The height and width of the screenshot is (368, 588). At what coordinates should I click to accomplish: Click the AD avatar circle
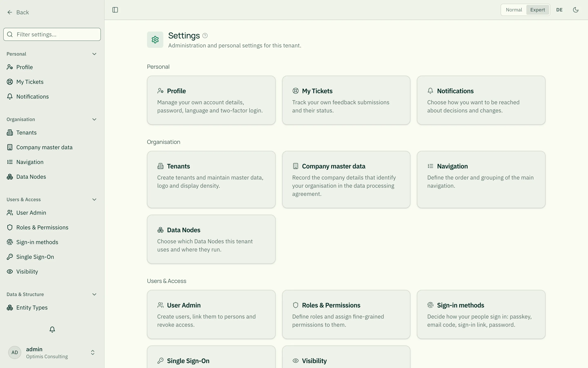[14, 352]
